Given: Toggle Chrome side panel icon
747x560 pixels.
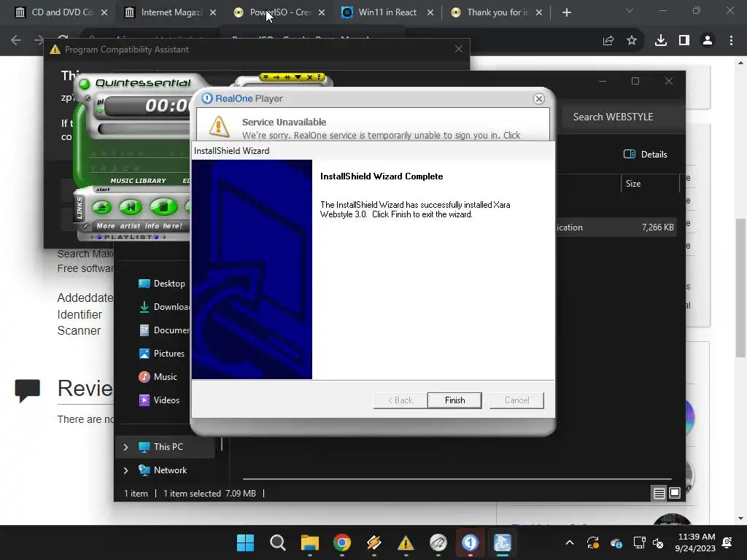Looking at the screenshot, I should click(684, 41).
